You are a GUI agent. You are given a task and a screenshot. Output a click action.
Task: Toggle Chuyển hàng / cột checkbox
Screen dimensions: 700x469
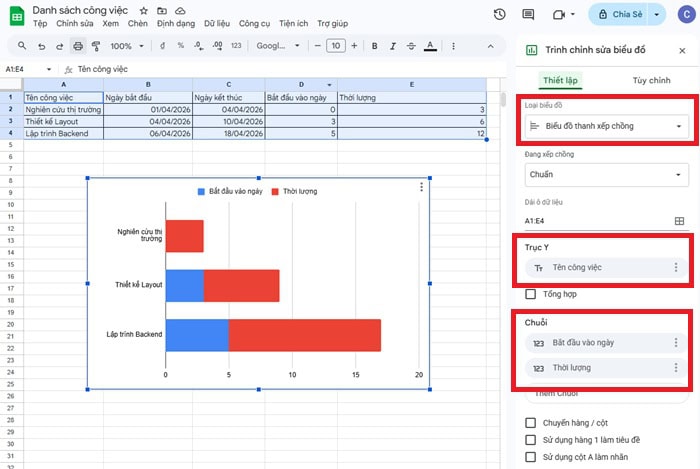tap(531, 423)
